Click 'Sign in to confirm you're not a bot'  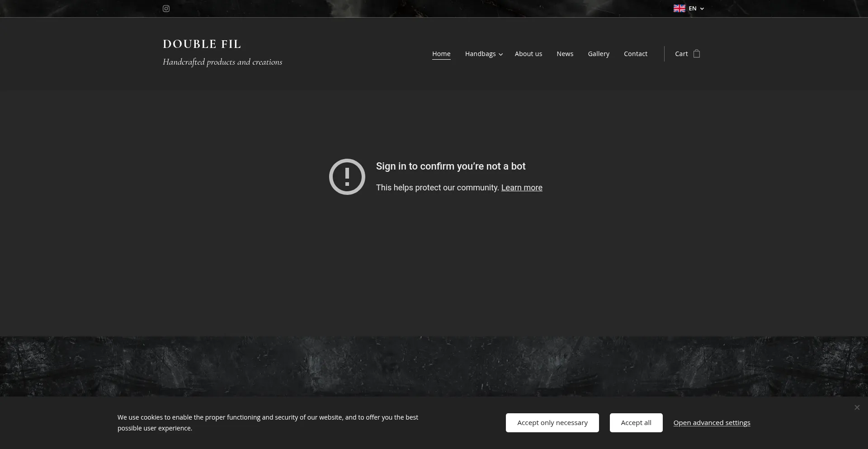pyautogui.click(x=450, y=166)
